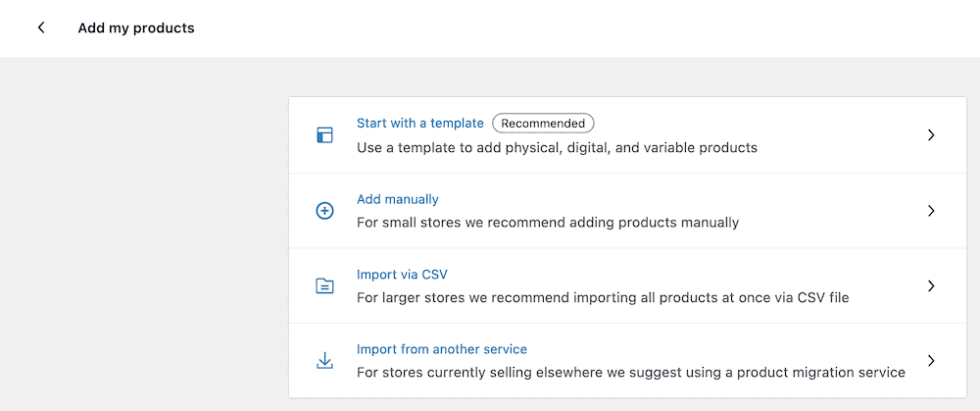980x411 pixels.
Task: Click the CSV folder icon
Action: pyautogui.click(x=324, y=286)
